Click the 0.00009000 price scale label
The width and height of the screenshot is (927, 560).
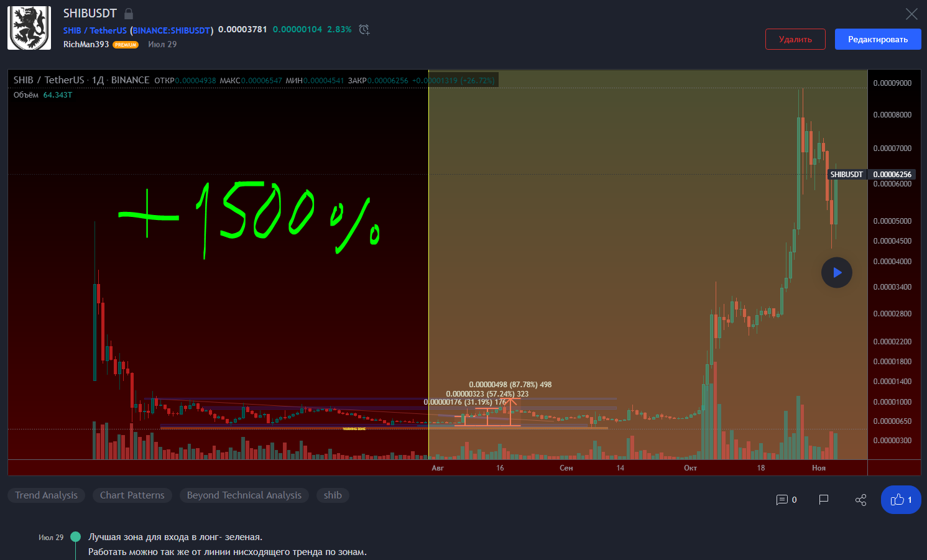pyautogui.click(x=892, y=83)
